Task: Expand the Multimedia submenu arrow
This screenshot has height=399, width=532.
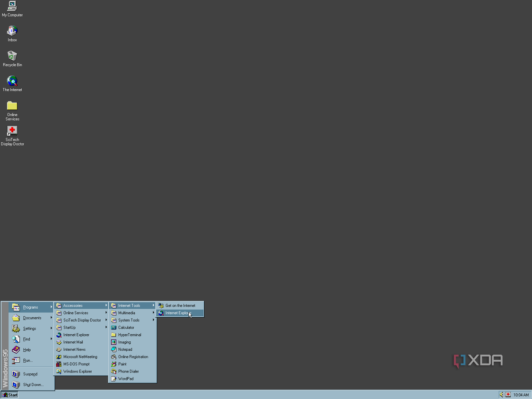Action: point(153,312)
